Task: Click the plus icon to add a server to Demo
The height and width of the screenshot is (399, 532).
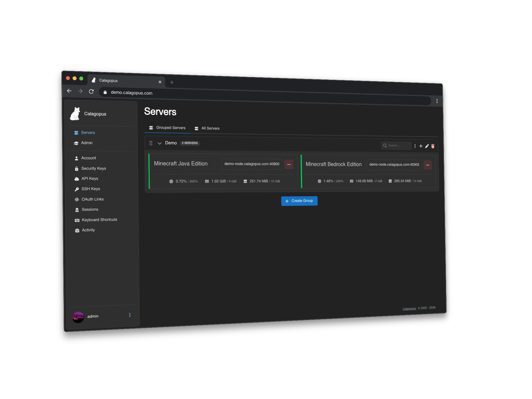Action: click(x=421, y=146)
